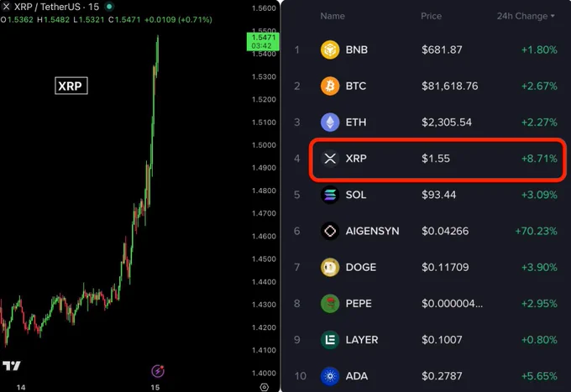The height and width of the screenshot is (392, 571).
Task: Click the green 1.5471 price label
Action: [x=264, y=41]
